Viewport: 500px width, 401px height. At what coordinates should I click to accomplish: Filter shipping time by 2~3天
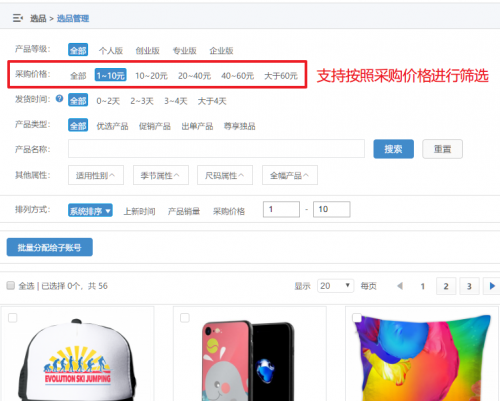[x=142, y=101]
